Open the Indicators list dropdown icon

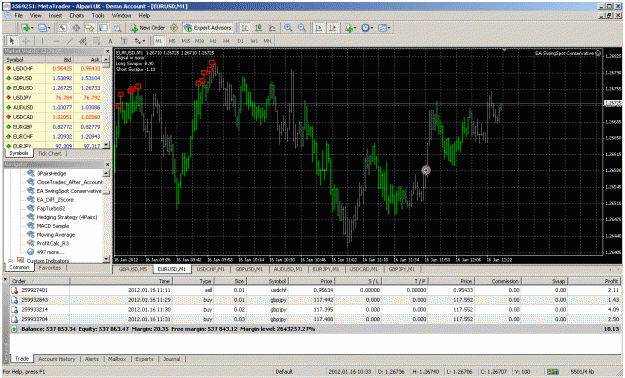[x=350, y=28]
